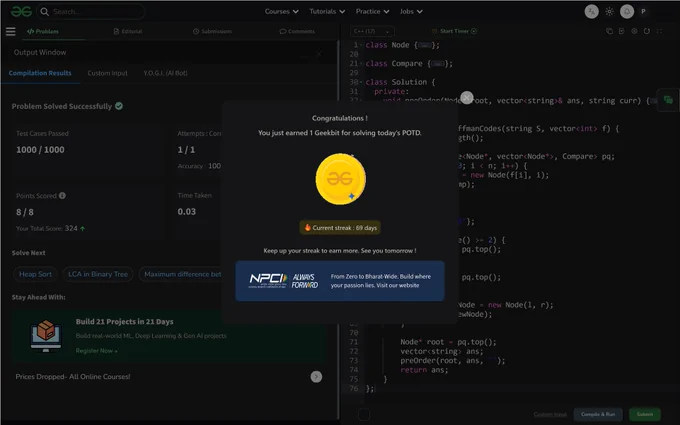Click the copy code icon in the editor toolbar
Viewport: 680px width, 425px height.
(609, 31)
